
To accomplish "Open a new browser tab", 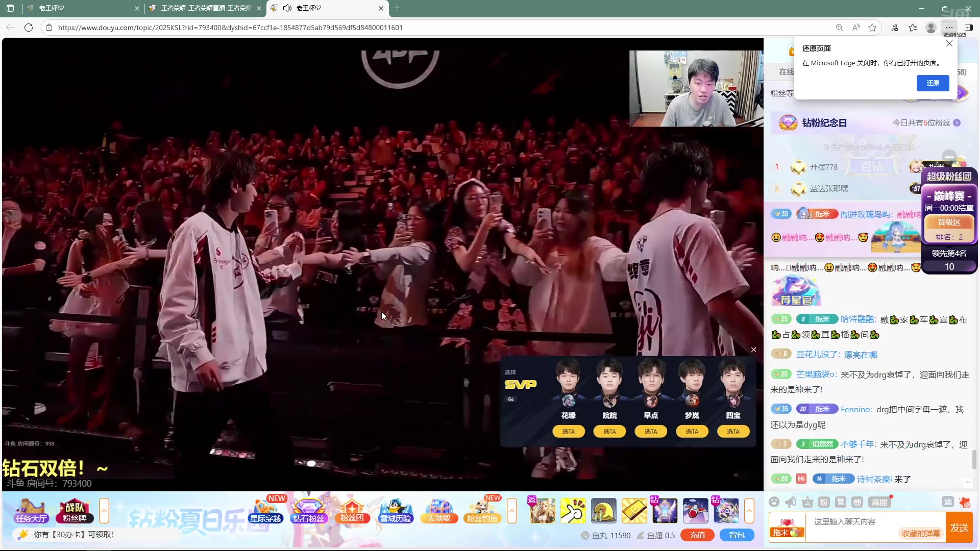I will pyautogui.click(x=398, y=8).
